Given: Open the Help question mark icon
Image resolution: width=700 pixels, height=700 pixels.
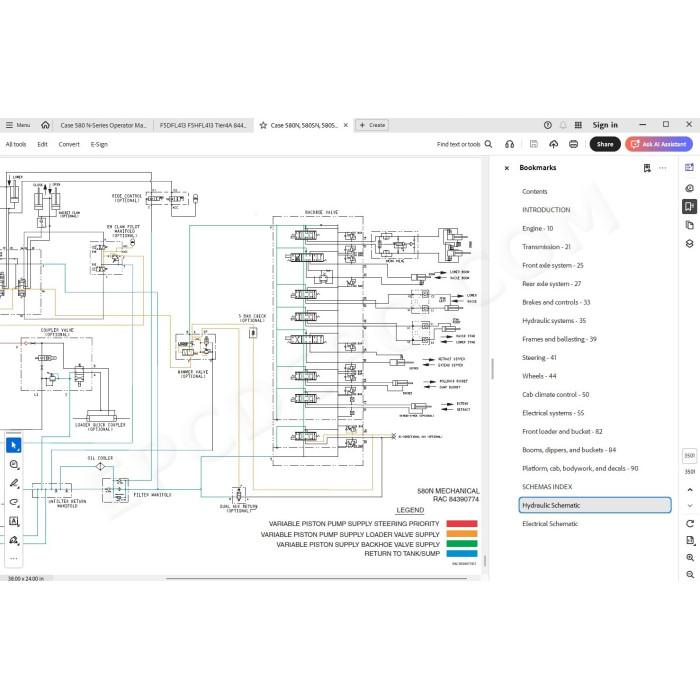Looking at the screenshot, I should [548, 125].
